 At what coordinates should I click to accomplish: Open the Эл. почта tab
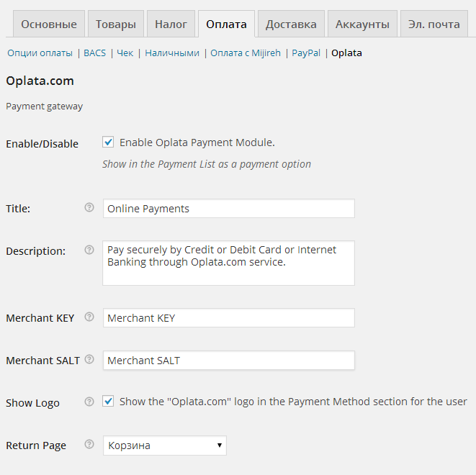click(x=434, y=24)
